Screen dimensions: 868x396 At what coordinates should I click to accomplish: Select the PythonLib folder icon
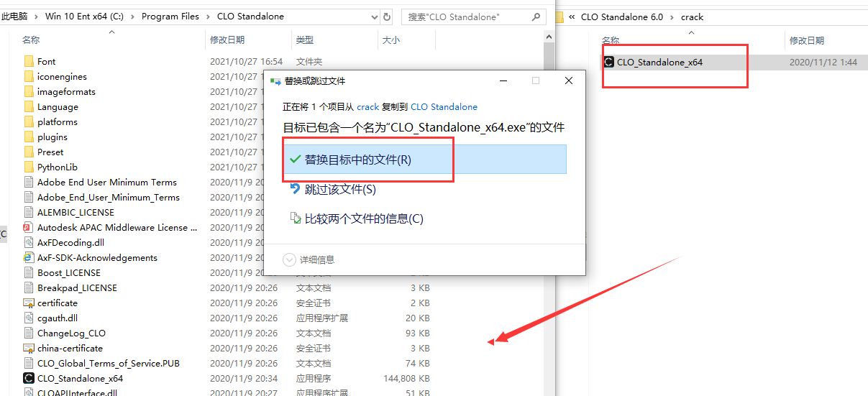[x=29, y=167]
